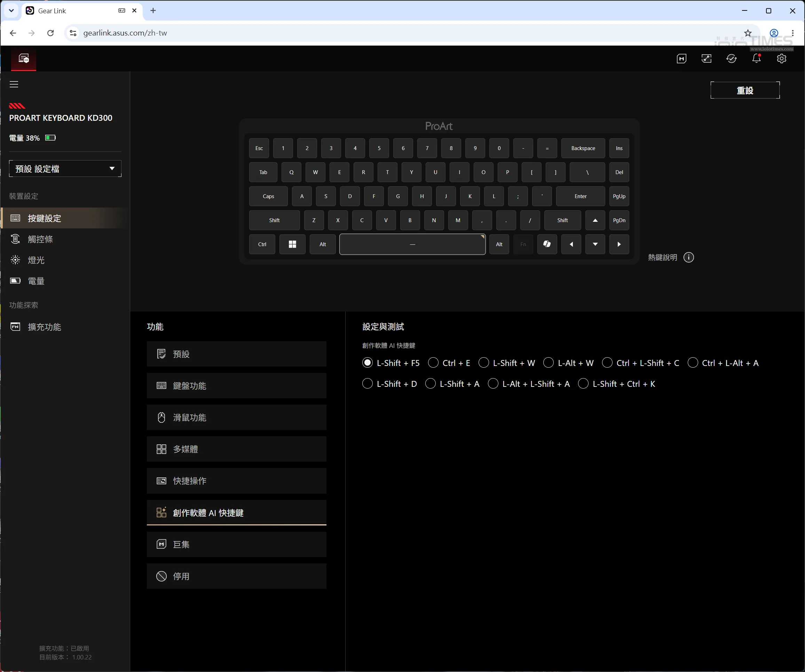Open 電量 battery settings in sidebar
This screenshot has width=805, height=672.
point(64,281)
